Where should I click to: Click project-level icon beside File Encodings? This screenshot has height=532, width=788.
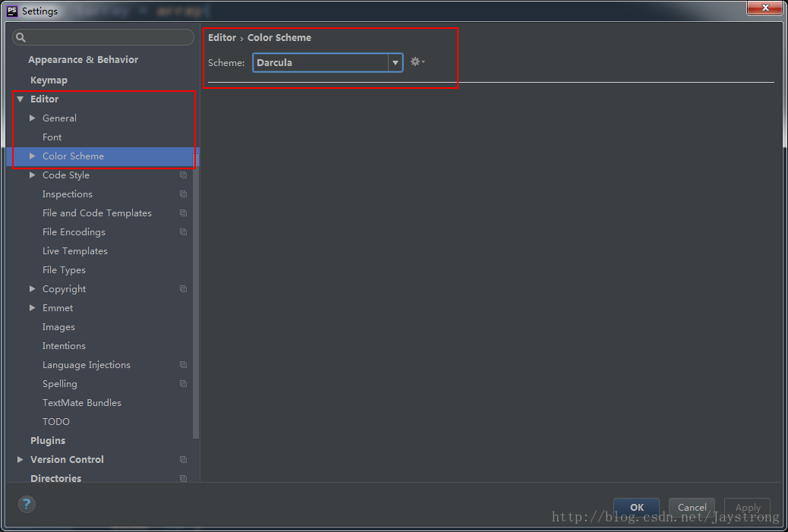click(x=184, y=232)
